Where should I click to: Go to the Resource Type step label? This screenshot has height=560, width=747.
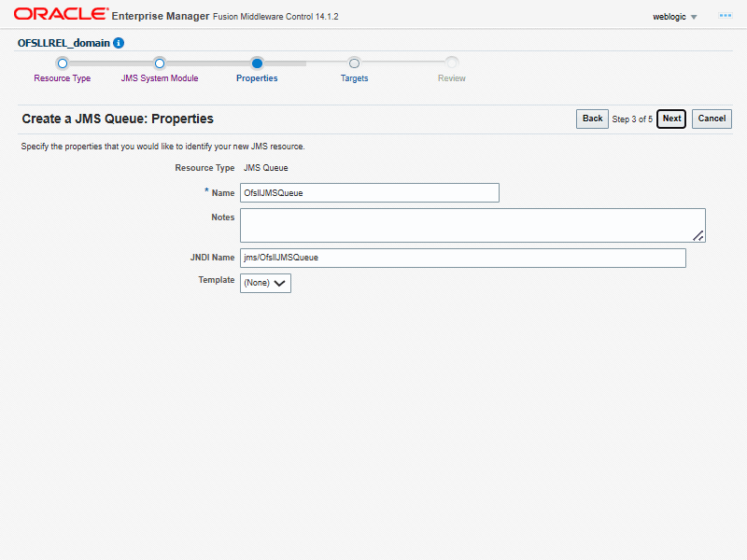pyautogui.click(x=63, y=78)
